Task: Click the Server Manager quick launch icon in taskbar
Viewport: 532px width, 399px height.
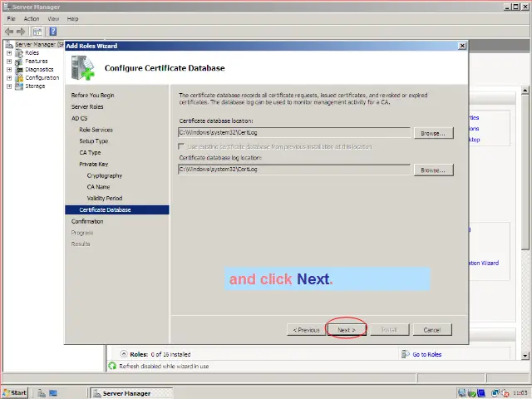Action: 42,393
